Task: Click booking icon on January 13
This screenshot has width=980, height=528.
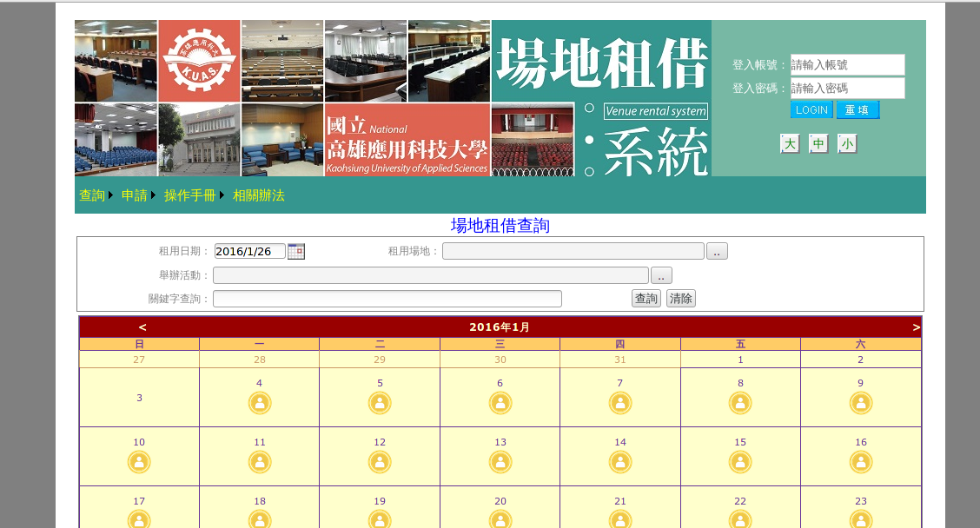Action: click(x=500, y=462)
